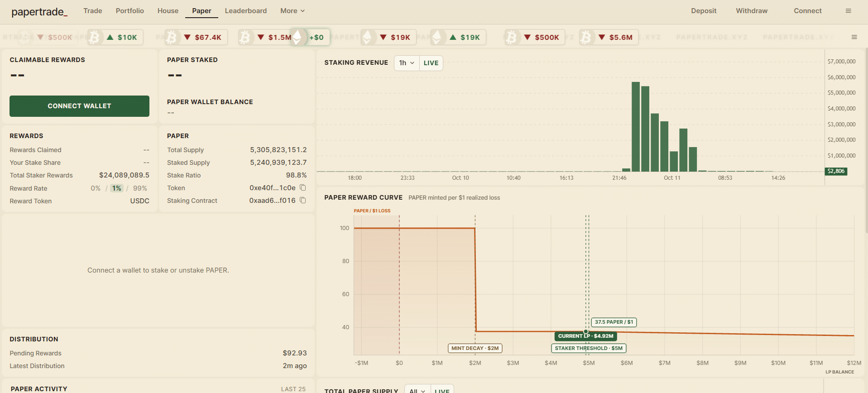
Task: Click the Deposit link
Action: (704, 11)
